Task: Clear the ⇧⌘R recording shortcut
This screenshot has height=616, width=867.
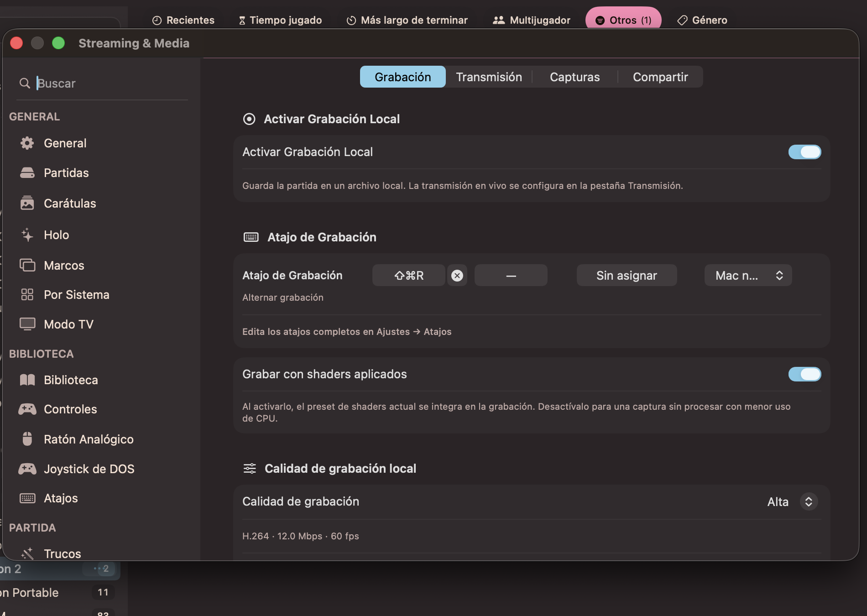Action: coord(457,276)
